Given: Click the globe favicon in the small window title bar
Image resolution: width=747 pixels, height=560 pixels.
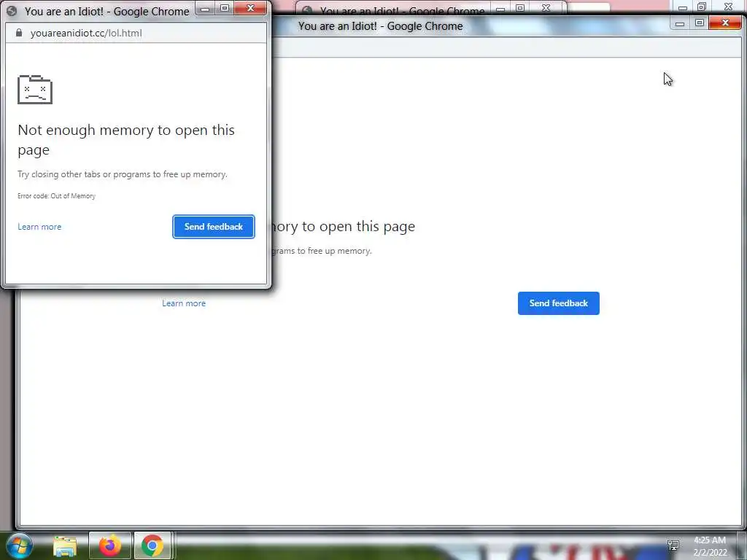Looking at the screenshot, I should point(12,11).
